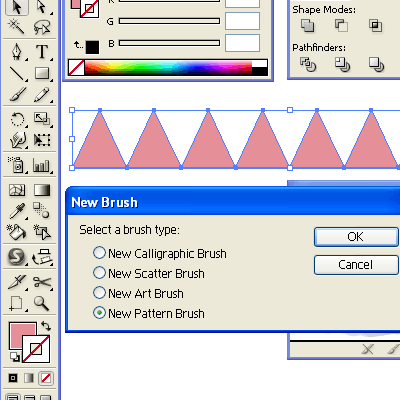Click the Divide pathfinder button

click(308, 64)
